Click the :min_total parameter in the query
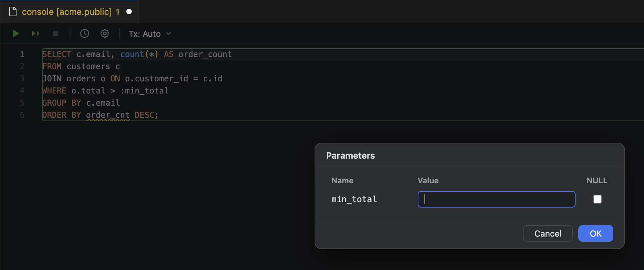 tap(144, 91)
